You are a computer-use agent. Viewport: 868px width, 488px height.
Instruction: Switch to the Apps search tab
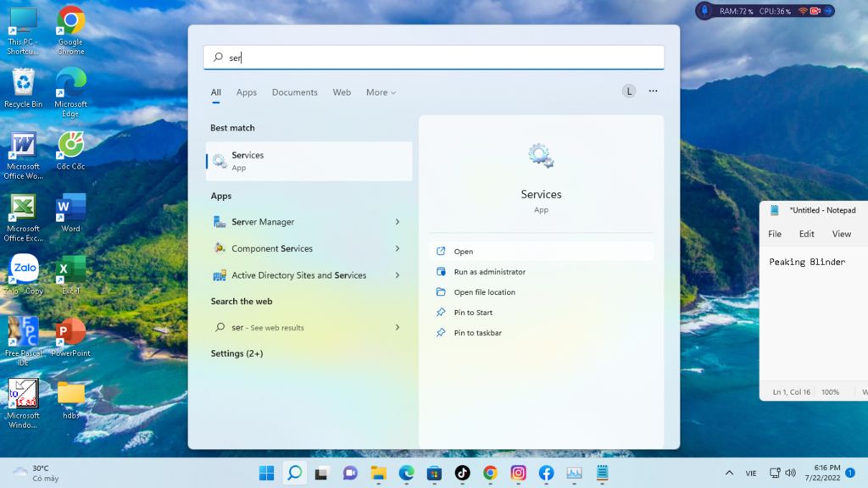tap(247, 92)
